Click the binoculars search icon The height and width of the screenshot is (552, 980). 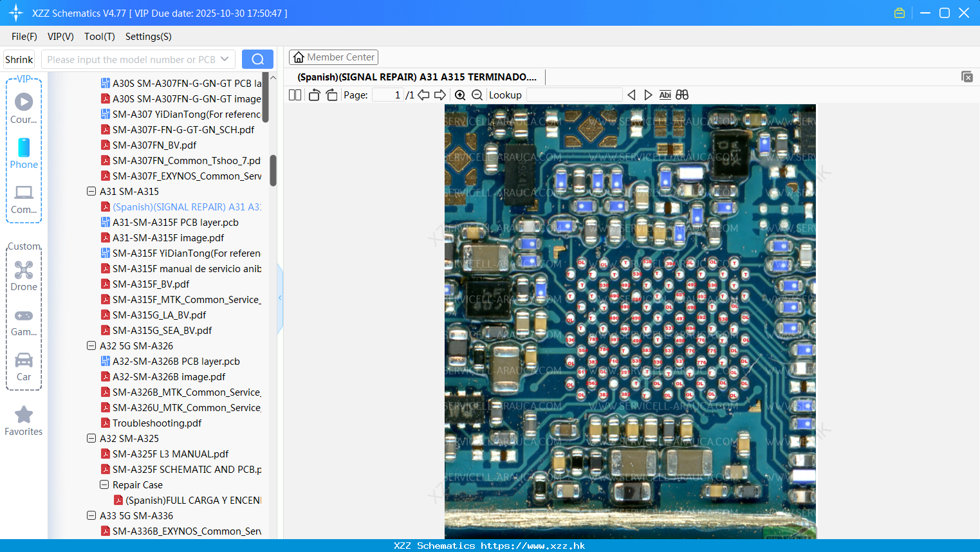point(682,95)
